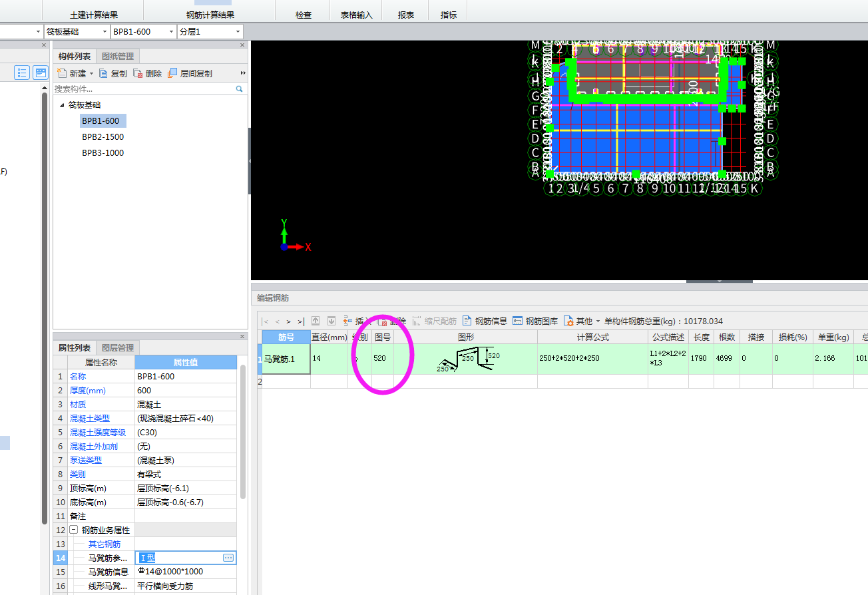Open 钢筋图库 rebar shape library
The width and height of the screenshot is (868, 595).
click(x=535, y=321)
